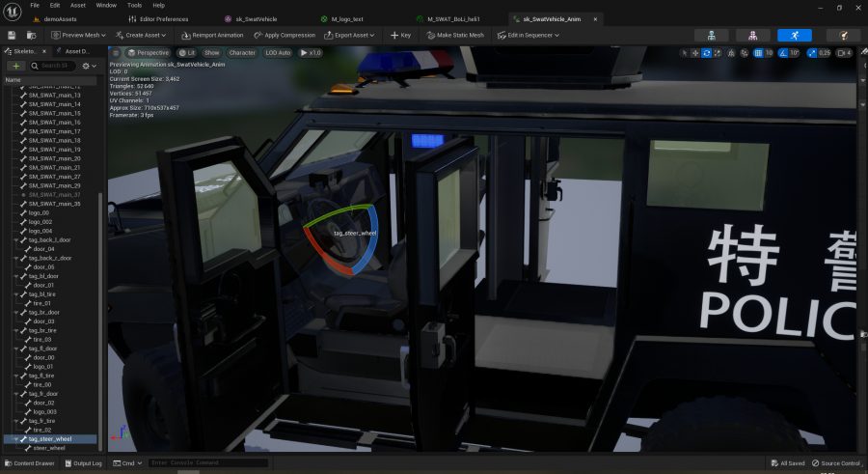The image size is (868, 474).
Task: Click the skeleton tree search field
Action: [x=53, y=66]
